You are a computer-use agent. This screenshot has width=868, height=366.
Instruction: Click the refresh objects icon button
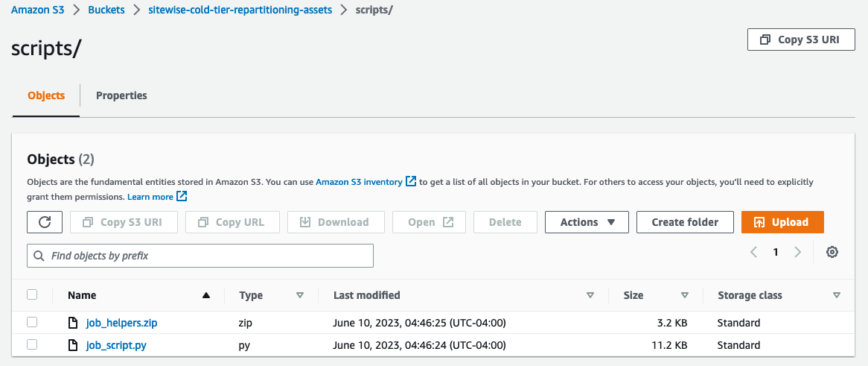(x=45, y=222)
